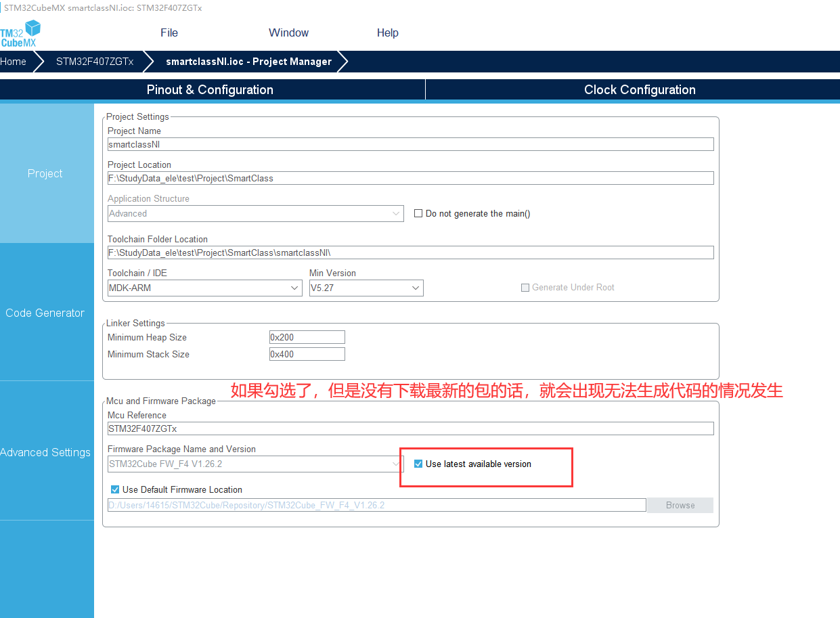Click the Toolchain / IDE label
This screenshot has height=618, width=840.
pos(137,273)
